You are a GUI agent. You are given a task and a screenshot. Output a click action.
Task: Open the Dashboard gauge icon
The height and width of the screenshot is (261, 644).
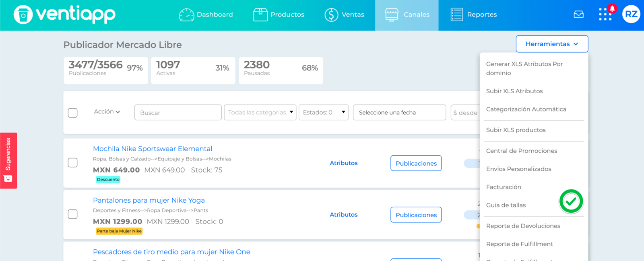point(186,15)
